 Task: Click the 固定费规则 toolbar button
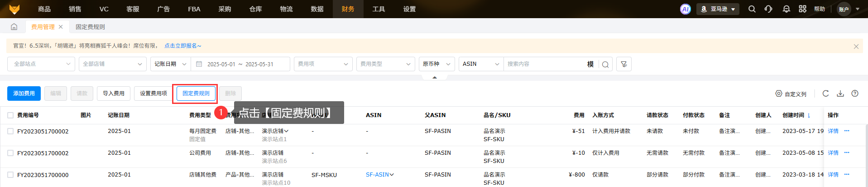196,93
